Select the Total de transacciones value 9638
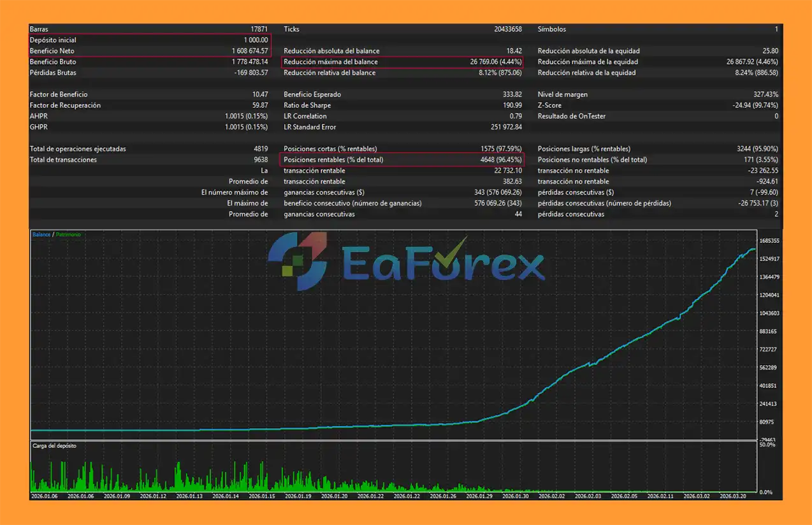Screen dimensions: 812x525 pyautogui.click(x=261, y=160)
